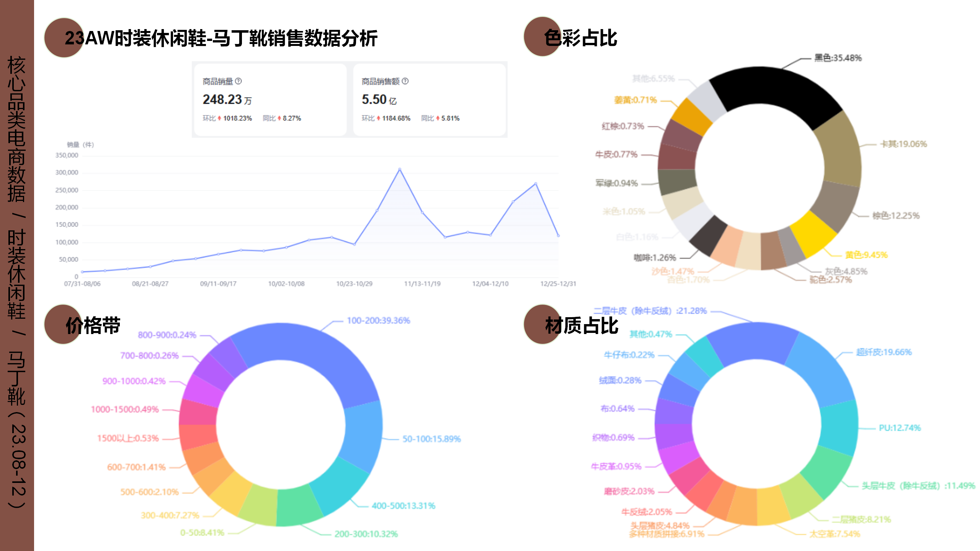Click the 牛皮革:0.95% label
Screen dimensions: 980x551
pyautogui.click(x=616, y=466)
